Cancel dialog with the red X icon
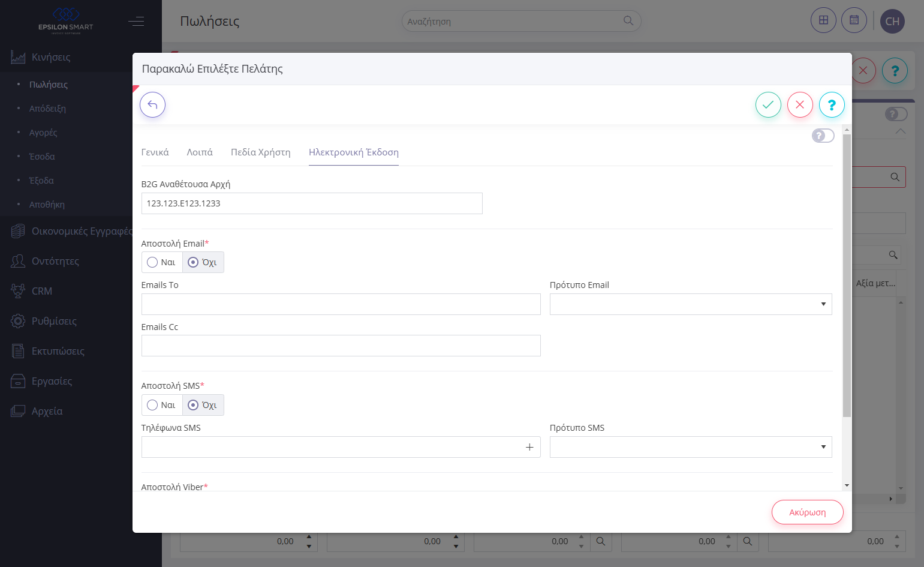Viewport: 924px width, 567px height. point(800,105)
